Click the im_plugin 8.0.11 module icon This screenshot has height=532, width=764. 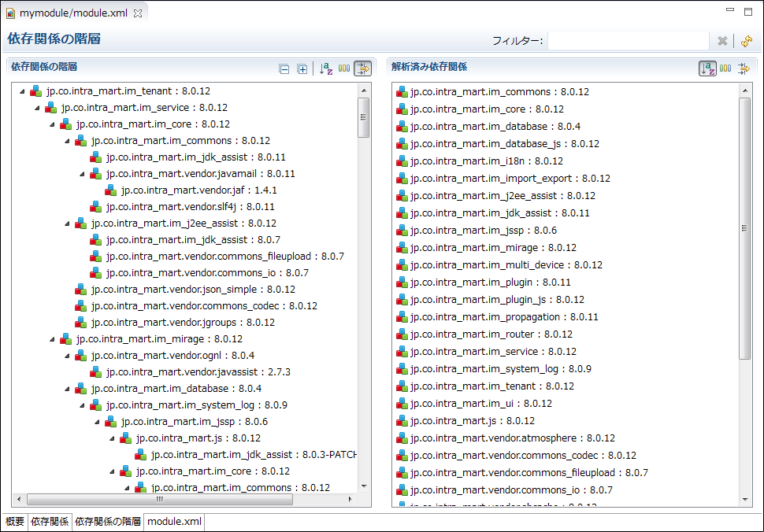tap(402, 283)
